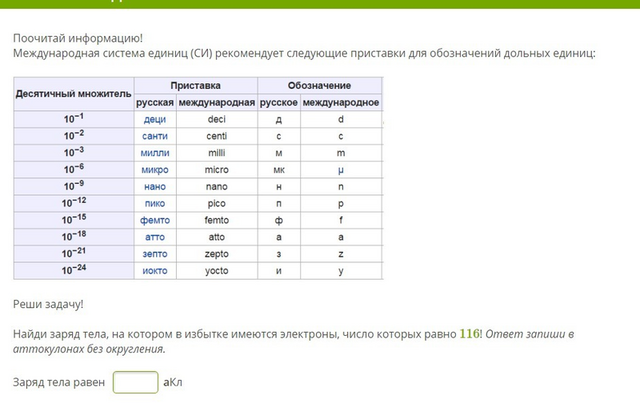Click the femto international prefix cell
The width and height of the screenshot is (640, 403).
(217, 220)
